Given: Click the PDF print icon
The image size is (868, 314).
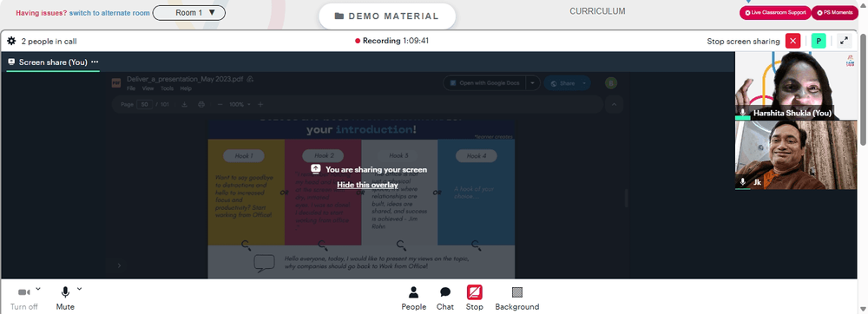Looking at the screenshot, I should 201,104.
